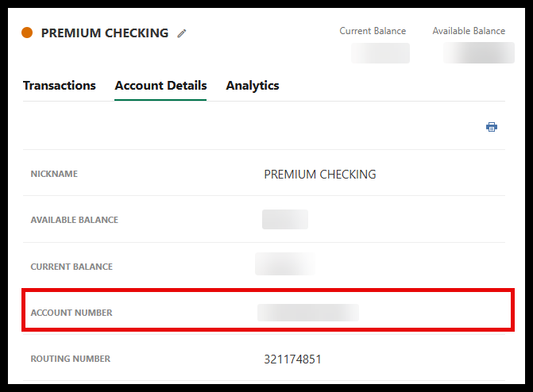Click the pencil icon to edit account nickname
Image resolution: width=533 pixels, height=392 pixels.
pyautogui.click(x=182, y=33)
